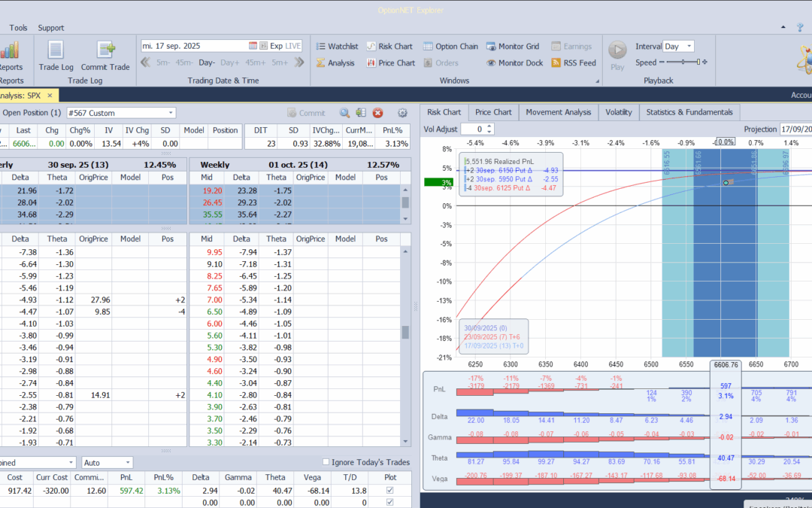The width and height of the screenshot is (812, 508).
Task: Click the 5m+ time step button
Action: coord(280,62)
